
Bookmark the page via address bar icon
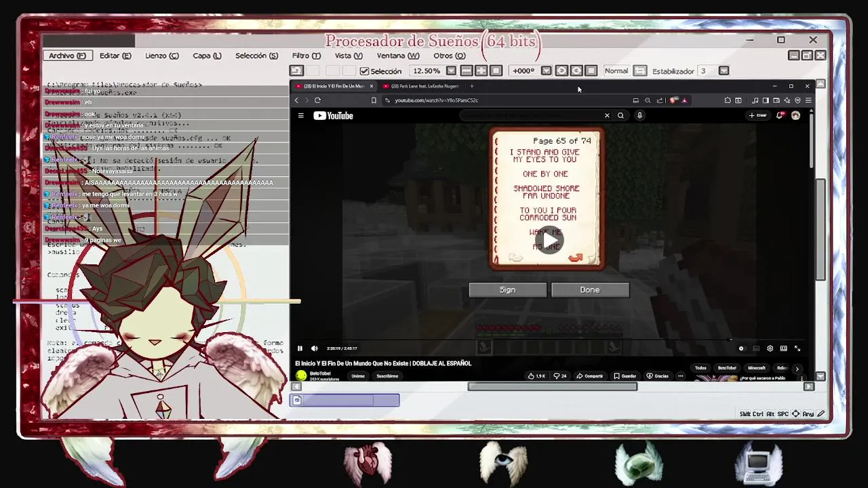coord(374,100)
